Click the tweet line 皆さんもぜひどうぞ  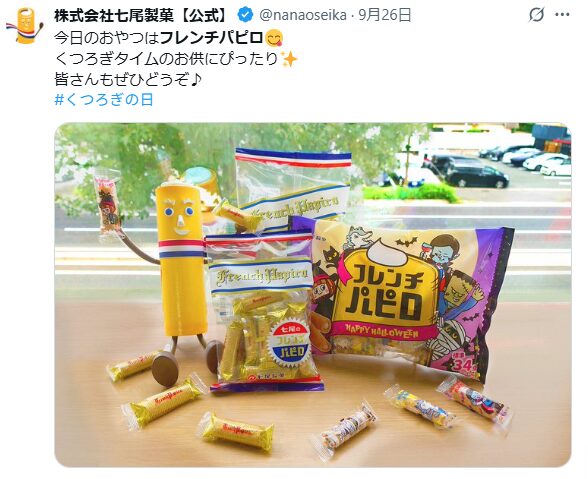coord(122,80)
